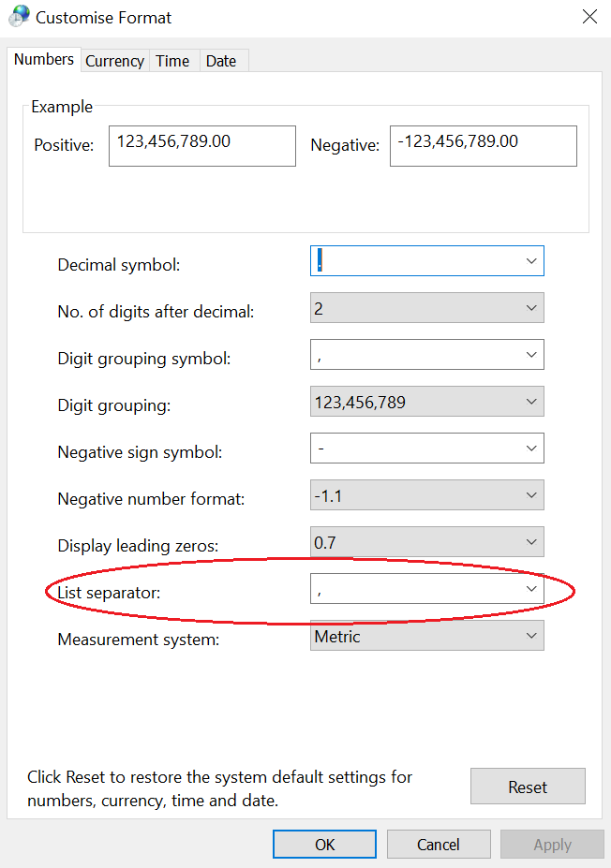Click inside the List separator text field
Screen dimensions: 611x868
415,588
